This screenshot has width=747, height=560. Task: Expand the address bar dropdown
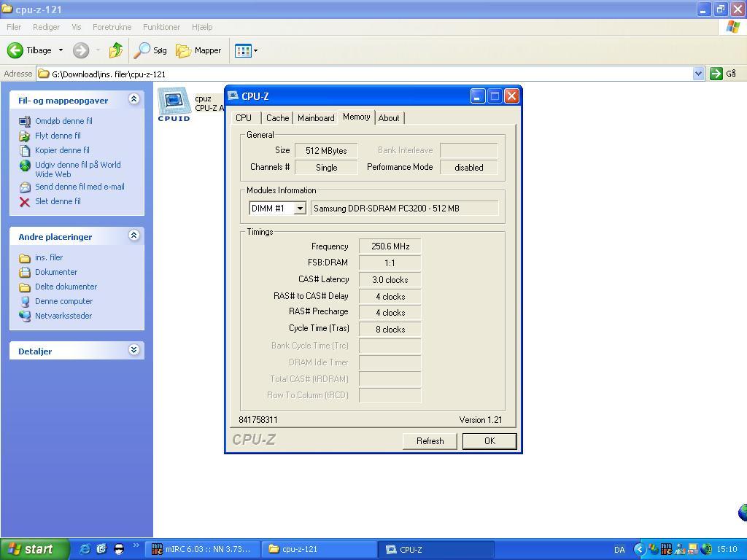pyautogui.click(x=698, y=74)
